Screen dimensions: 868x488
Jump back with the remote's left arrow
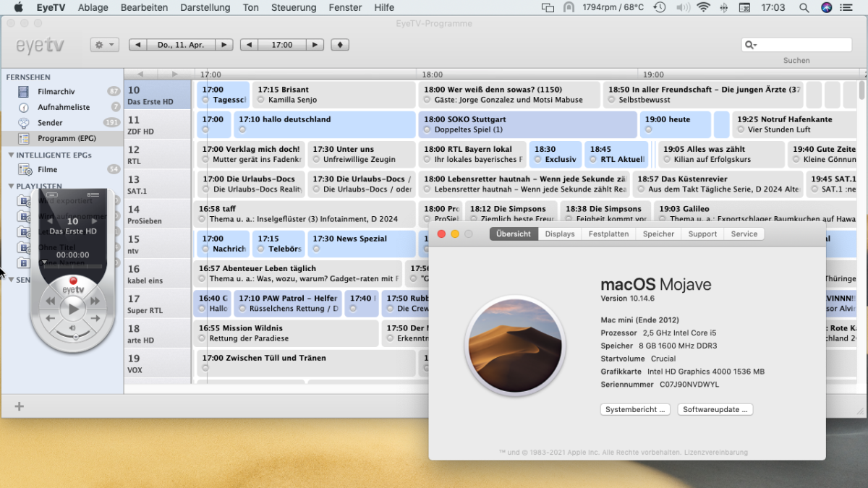point(51,318)
